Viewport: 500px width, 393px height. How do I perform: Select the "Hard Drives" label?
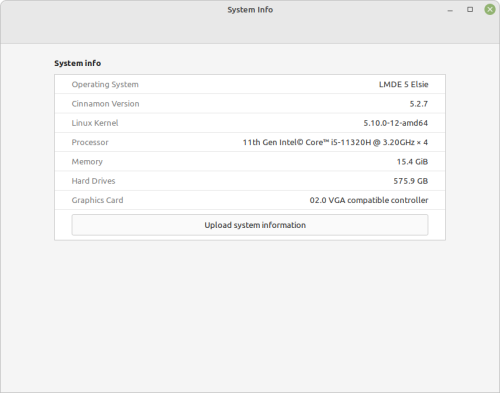pyautogui.click(x=93, y=181)
